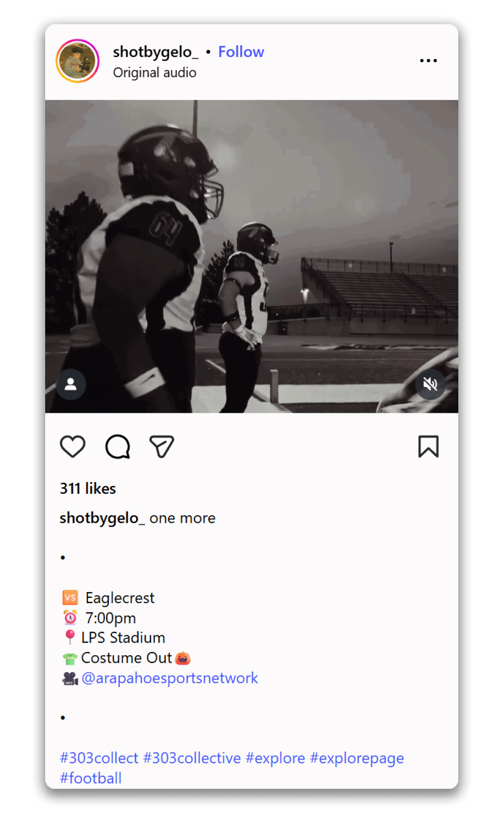Open more options three-dot menu

(x=428, y=60)
